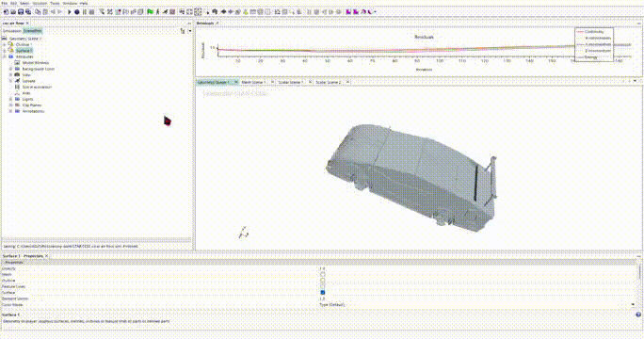Select the Background Color tree item

39,69
